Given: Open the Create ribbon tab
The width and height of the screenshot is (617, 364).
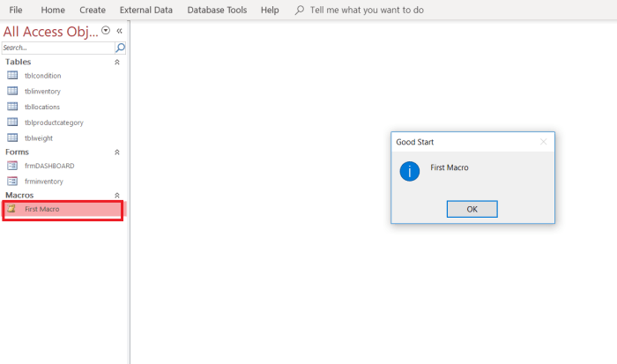Looking at the screenshot, I should [x=93, y=10].
